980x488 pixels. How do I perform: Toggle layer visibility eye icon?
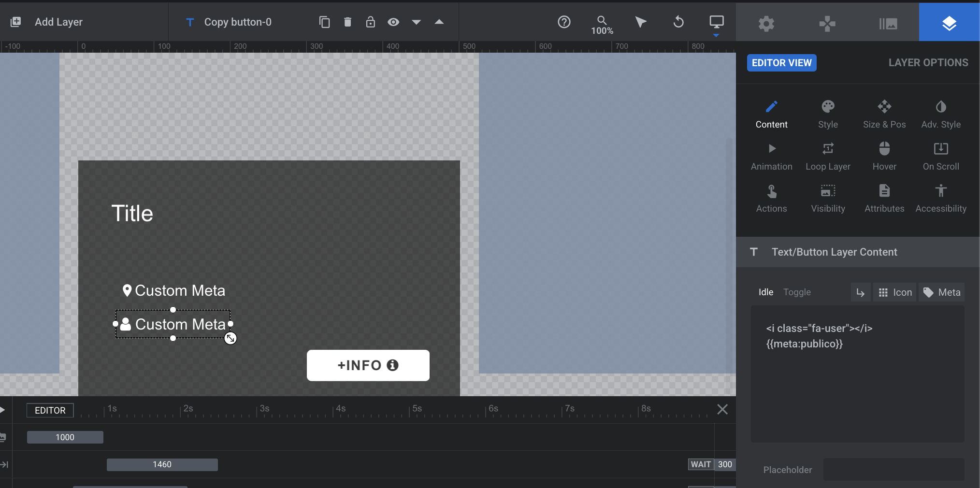tap(393, 22)
